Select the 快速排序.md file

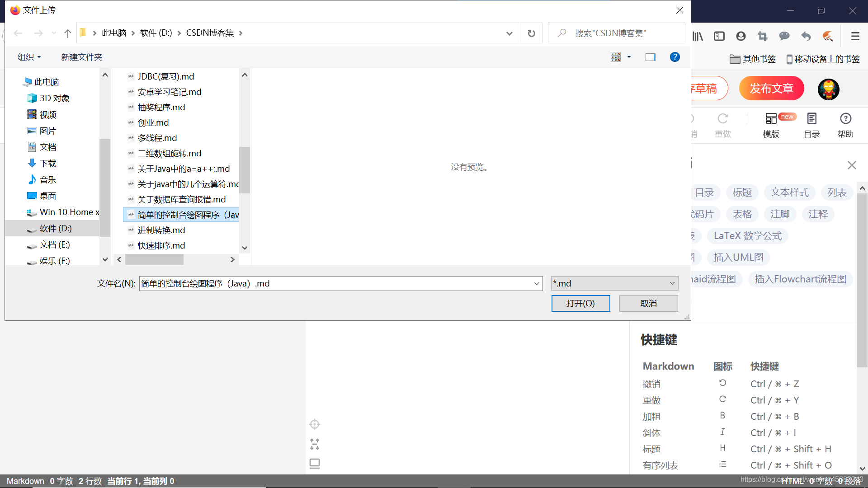click(161, 245)
